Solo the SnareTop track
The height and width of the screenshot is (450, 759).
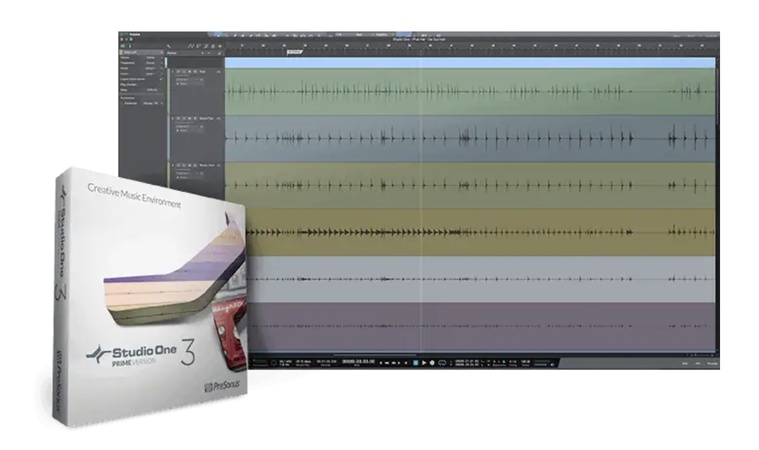pos(184,119)
